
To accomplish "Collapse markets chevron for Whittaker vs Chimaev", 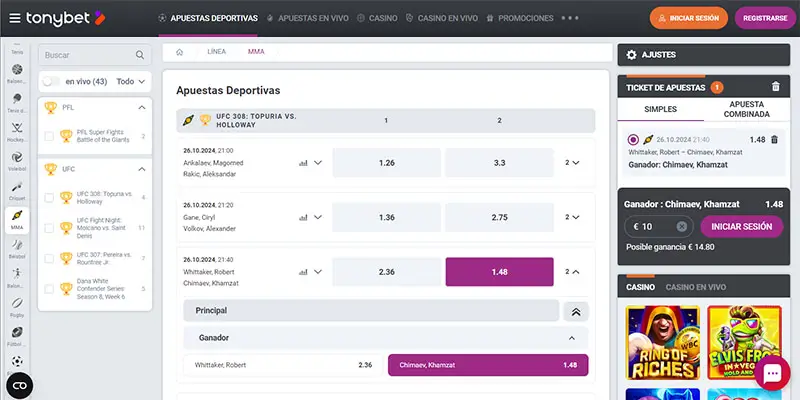I will [x=318, y=272].
